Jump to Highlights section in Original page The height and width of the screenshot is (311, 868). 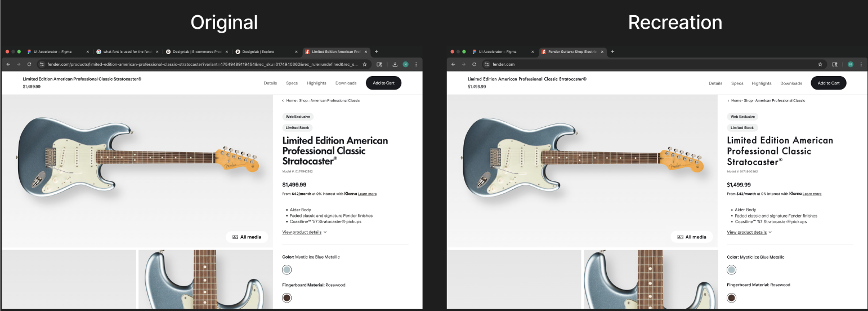(316, 83)
